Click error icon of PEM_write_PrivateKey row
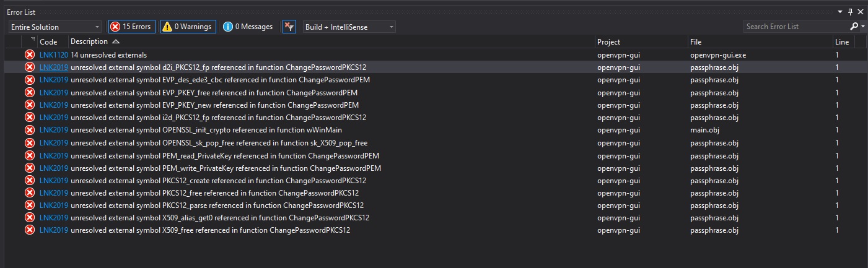Image resolution: width=868 pixels, height=268 pixels. pyautogui.click(x=29, y=168)
